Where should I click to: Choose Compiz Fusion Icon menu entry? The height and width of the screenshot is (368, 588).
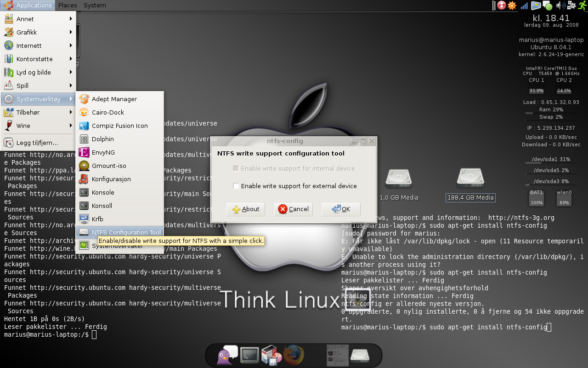[x=119, y=126]
